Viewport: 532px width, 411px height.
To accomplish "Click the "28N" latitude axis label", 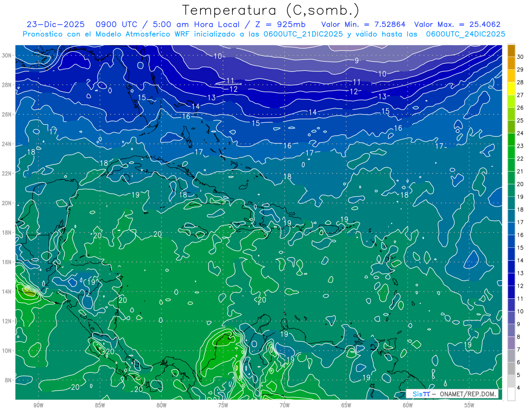I will pyautogui.click(x=8, y=85).
